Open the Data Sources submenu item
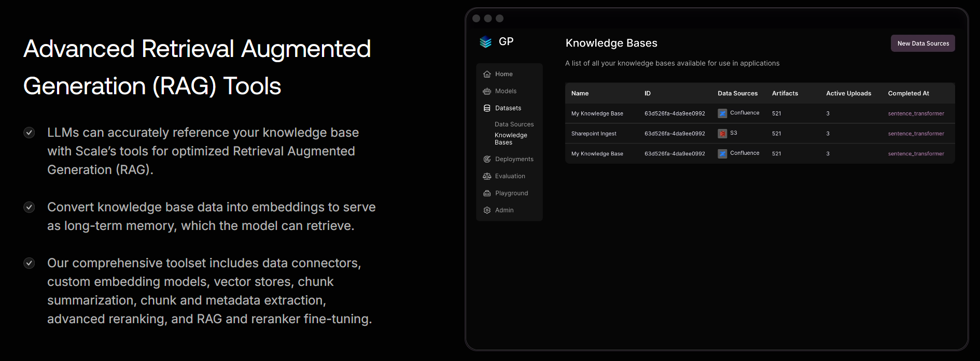 coord(514,124)
